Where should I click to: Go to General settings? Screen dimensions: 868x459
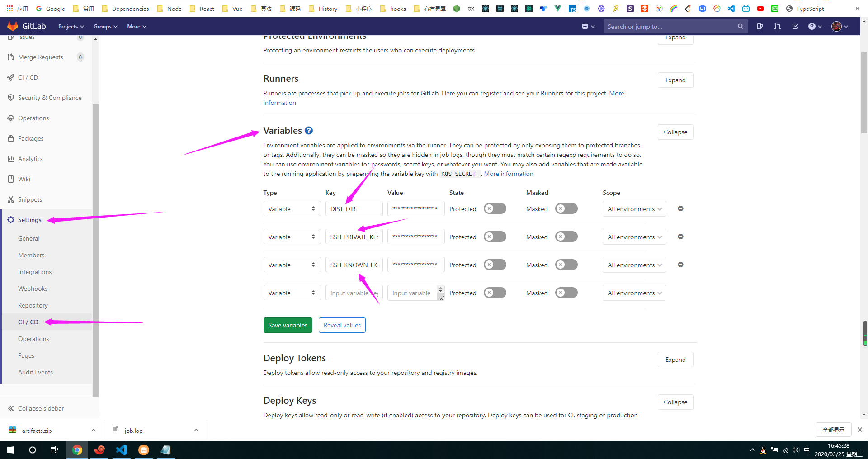[29, 238]
